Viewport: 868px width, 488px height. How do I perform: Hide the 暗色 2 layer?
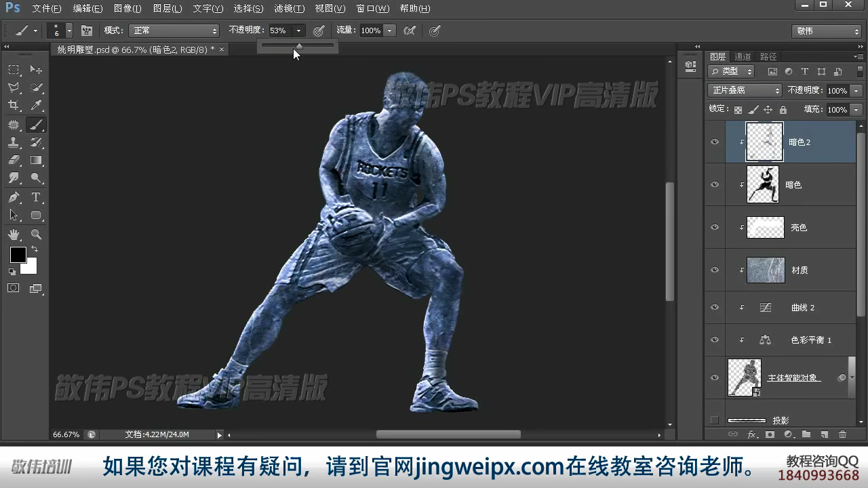point(715,142)
